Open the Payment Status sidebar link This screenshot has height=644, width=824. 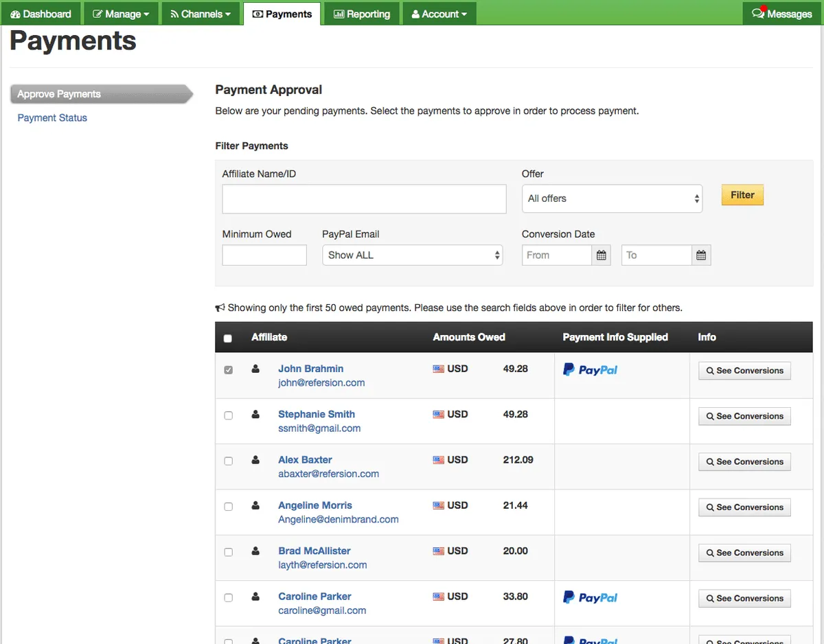click(52, 118)
